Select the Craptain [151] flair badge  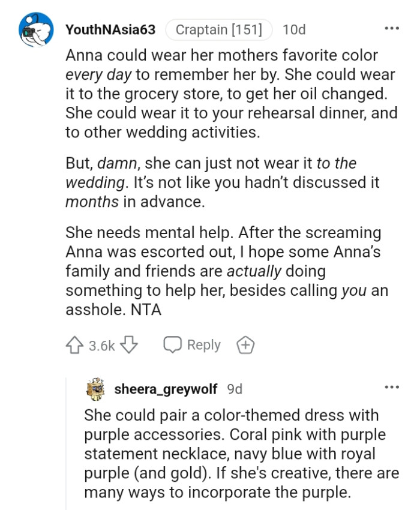(218, 29)
